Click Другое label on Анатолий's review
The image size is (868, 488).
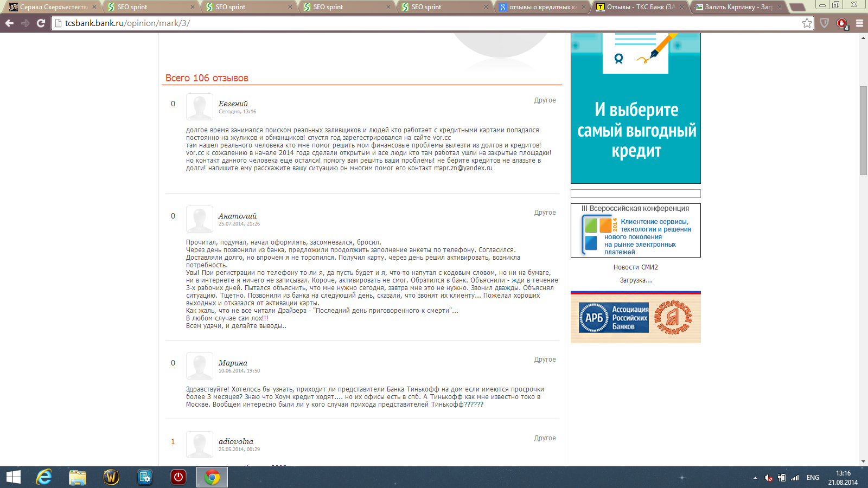click(x=545, y=213)
